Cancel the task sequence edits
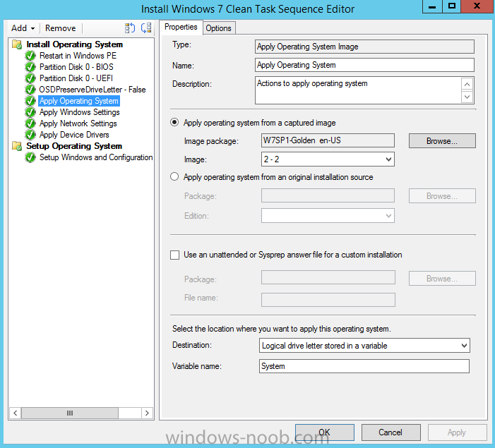Viewport: 495px width, 448px height. click(390, 432)
